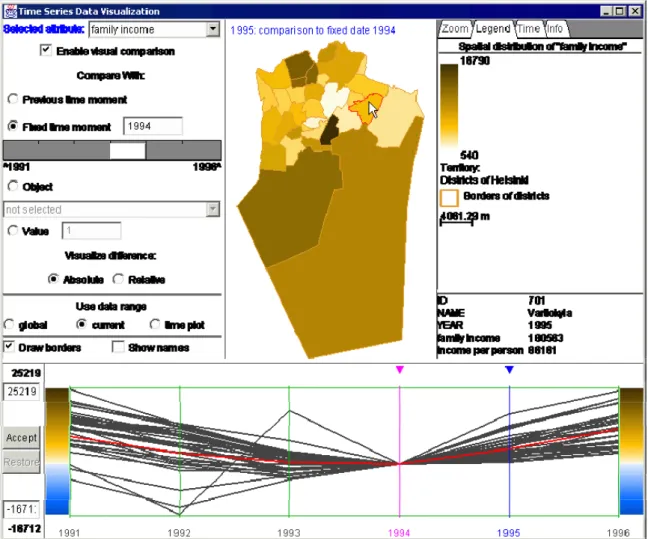Image resolution: width=648 pixels, height=539 pixels.
Task: Select the Object radio button
Action: click(x=13, y=186)
